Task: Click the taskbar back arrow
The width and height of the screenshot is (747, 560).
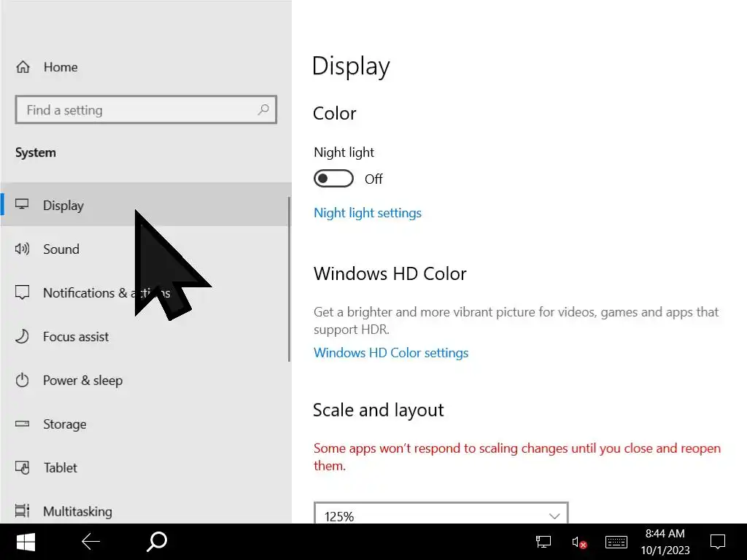Action: click(x=90, y=542)
